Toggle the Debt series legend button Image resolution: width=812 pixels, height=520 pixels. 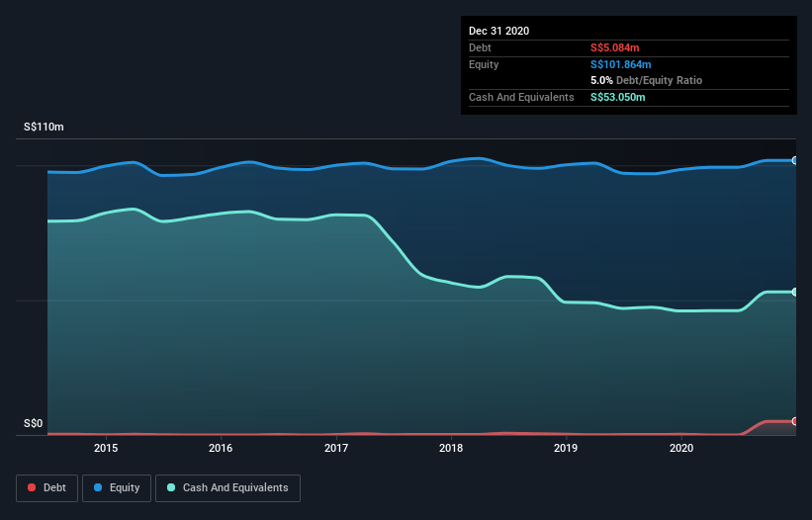[x=46, y=488]
